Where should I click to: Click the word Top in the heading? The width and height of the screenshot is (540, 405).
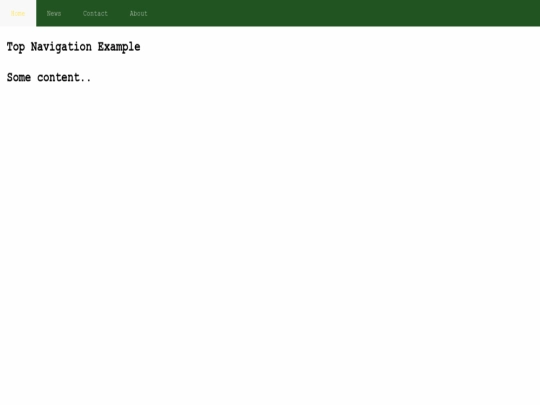point(16,47)
